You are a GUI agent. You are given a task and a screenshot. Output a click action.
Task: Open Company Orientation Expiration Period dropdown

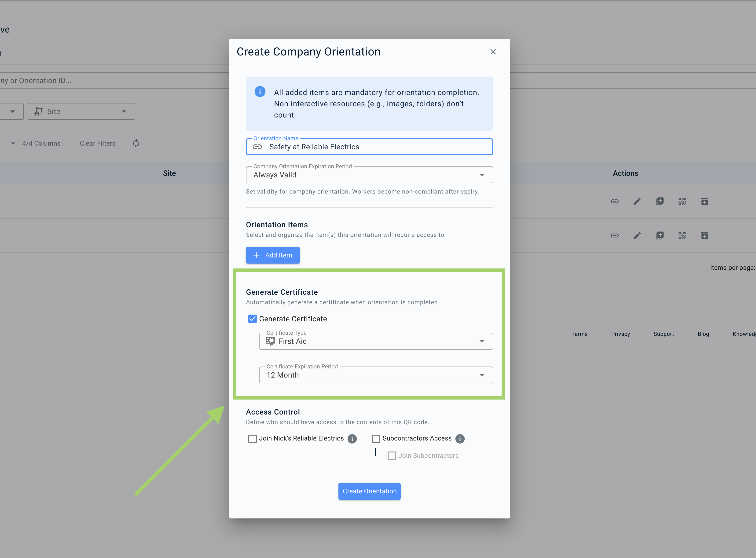point(369,175)
